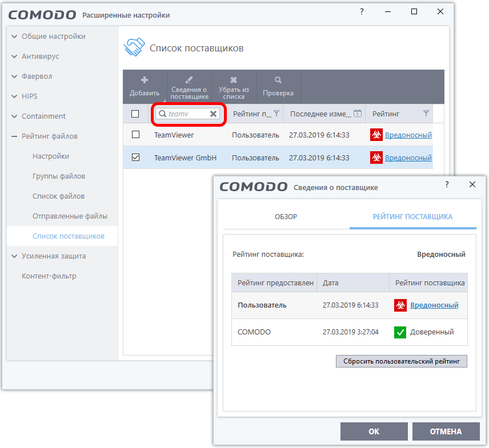Click the handshake vendor list icon

pyautogui.click(x=134, y=47)
